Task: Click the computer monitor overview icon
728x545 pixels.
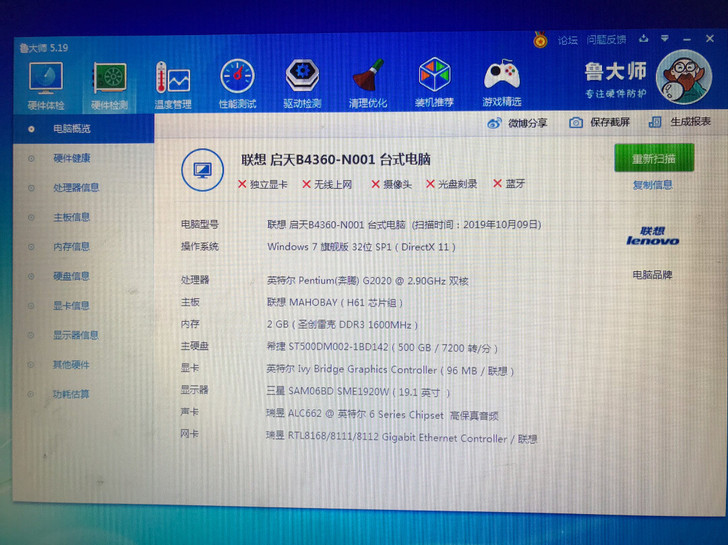Action: click(x=202, y=170)
